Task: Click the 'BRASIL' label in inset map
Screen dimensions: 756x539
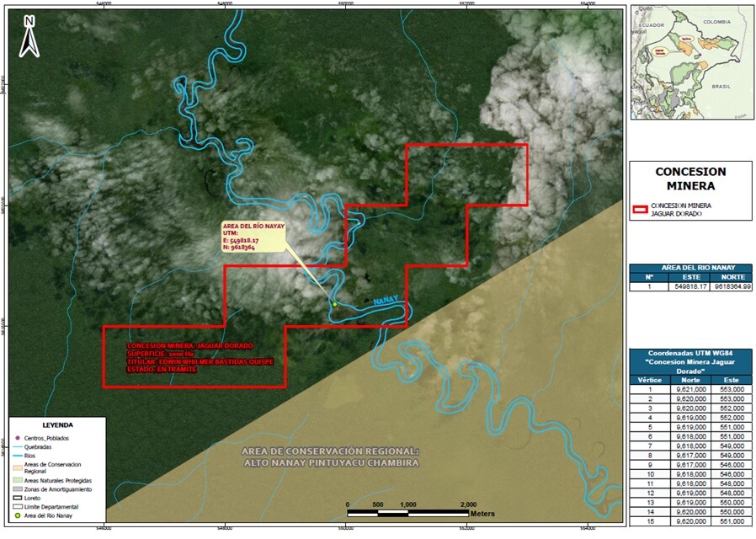Action: 721,87
